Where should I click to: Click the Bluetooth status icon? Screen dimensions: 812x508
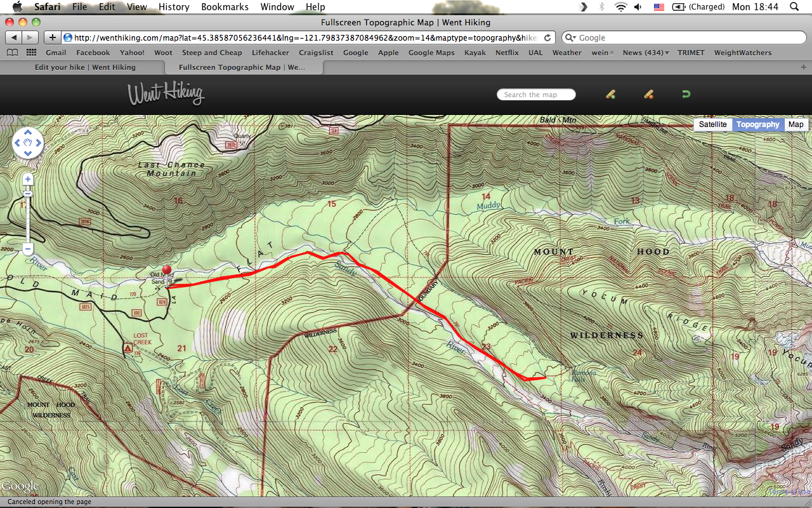(x=601, y=7)
